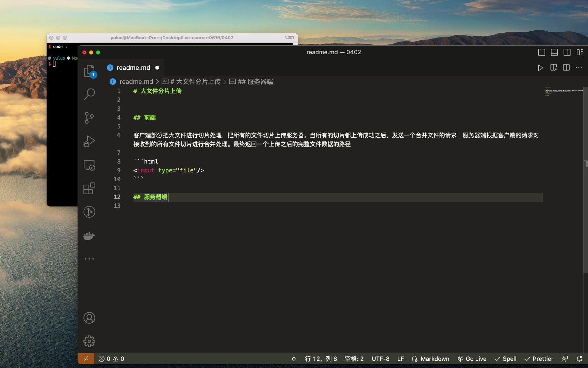Open breadcrumb '# 大文件分片上传'
The width and height of the screenshot is (588, 368).
(x=195, y=82)
